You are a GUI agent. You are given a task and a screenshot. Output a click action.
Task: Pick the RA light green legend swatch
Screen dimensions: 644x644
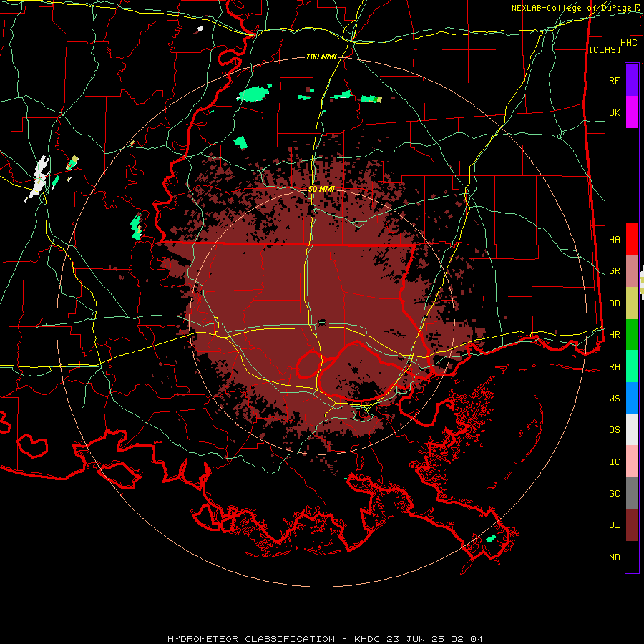[632, 366]
